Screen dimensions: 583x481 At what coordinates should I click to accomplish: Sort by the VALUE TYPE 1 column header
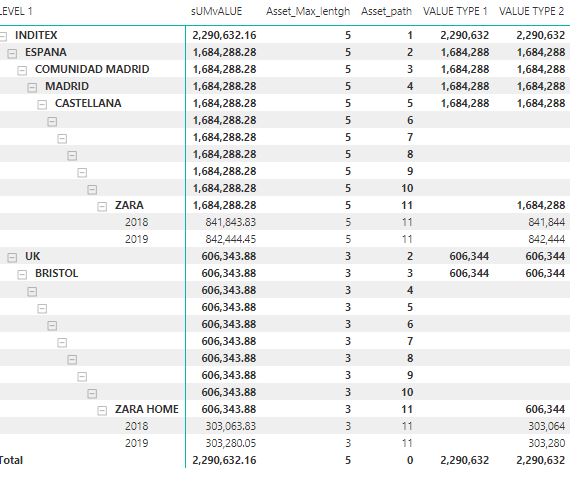pyautogui.click(x=455, y=11)
